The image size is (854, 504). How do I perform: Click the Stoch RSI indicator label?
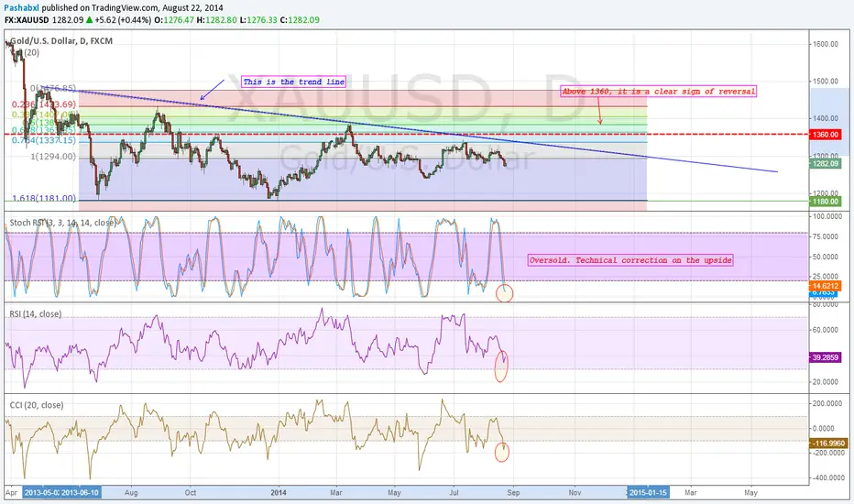(x=63, y=223)
